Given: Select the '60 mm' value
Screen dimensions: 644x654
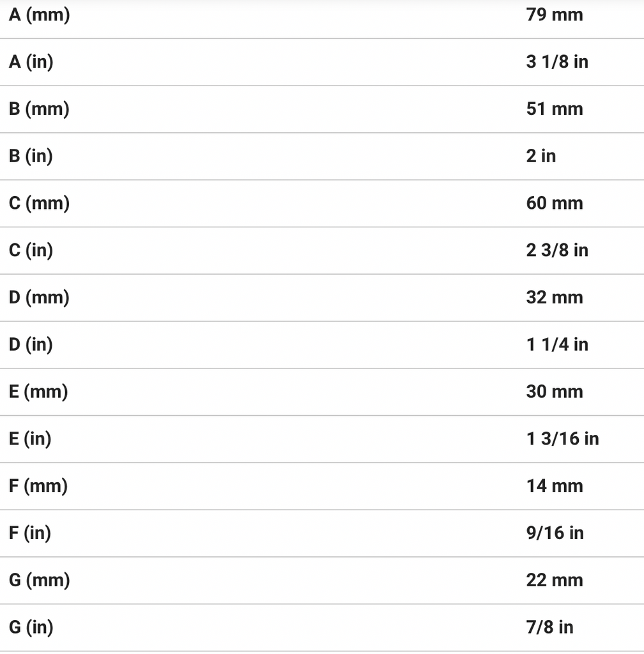Looking at the screenshot, I should pos(554,204).
